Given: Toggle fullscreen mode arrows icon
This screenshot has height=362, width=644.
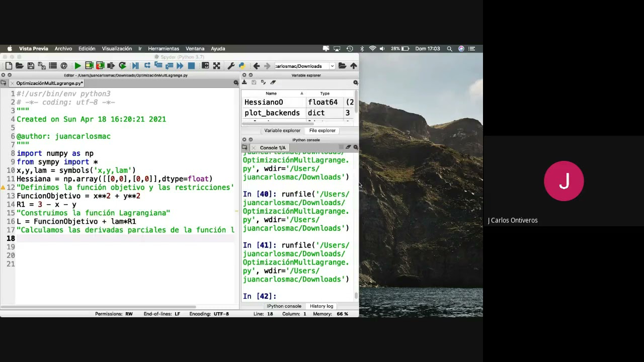Looking at the screenshot, I should [216, 66].
